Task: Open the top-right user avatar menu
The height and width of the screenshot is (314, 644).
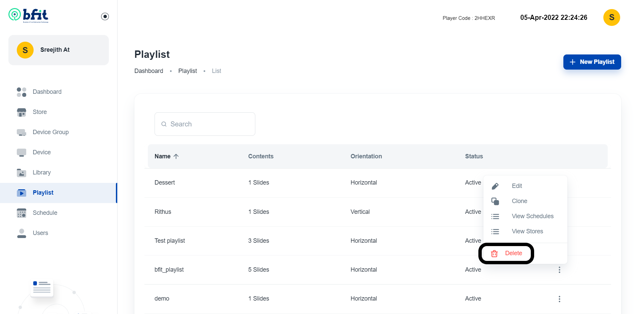Action: tap(611, 17)
